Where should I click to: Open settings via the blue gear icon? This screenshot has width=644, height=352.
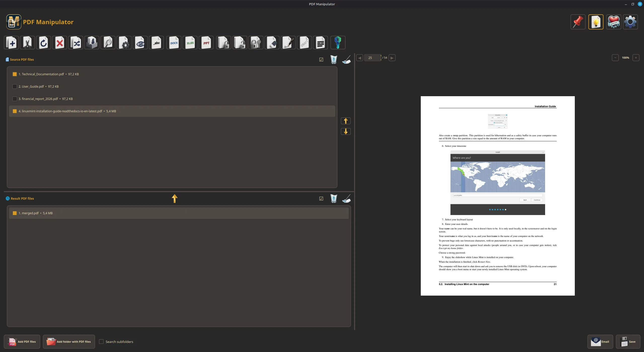630,22
